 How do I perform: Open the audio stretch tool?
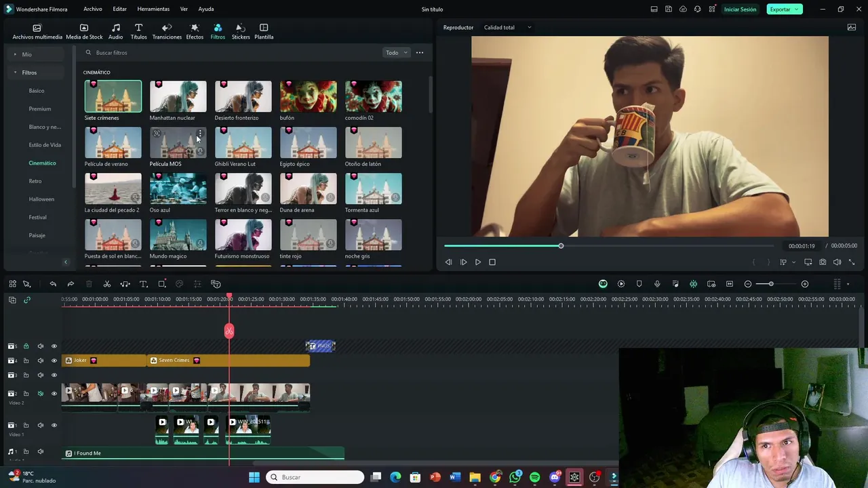click(x=125, y=284)
